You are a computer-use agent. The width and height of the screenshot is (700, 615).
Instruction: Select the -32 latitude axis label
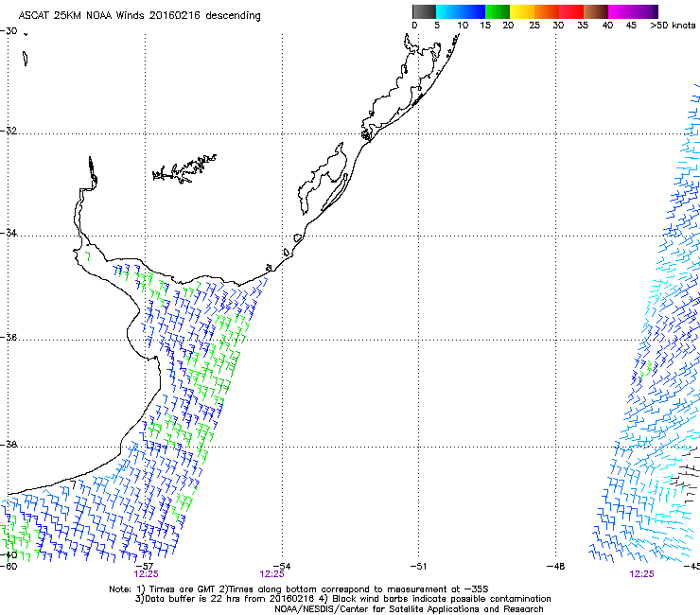[x=9, y=131]
